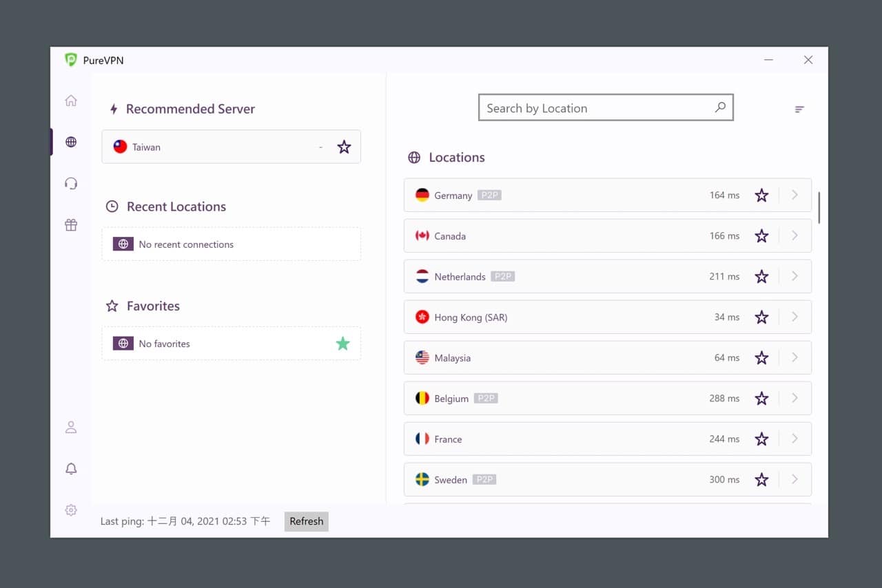Select the Germany location name
This screenshot has width=882, height=588.
tap(453, 196)
